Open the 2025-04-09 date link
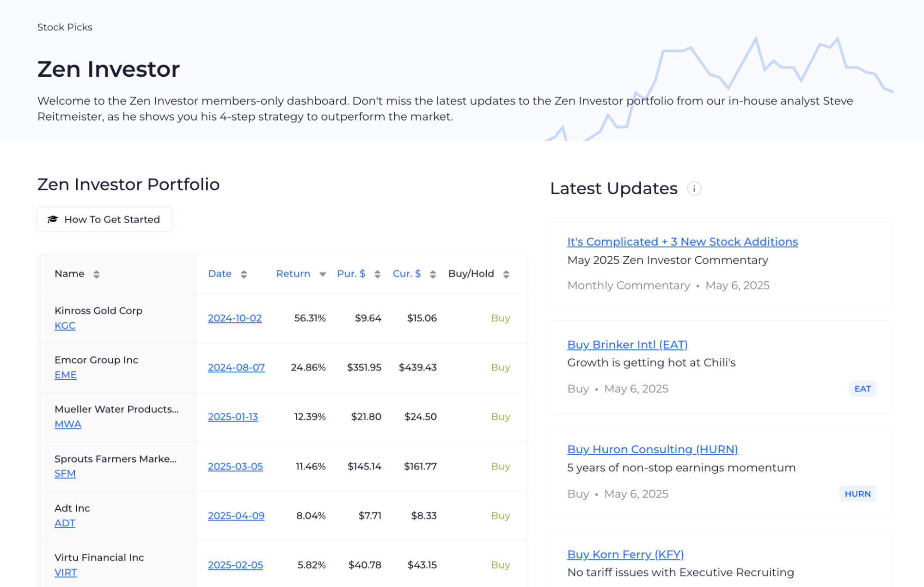The height and width of the screenshot is (587, 924). click(236, 516)
